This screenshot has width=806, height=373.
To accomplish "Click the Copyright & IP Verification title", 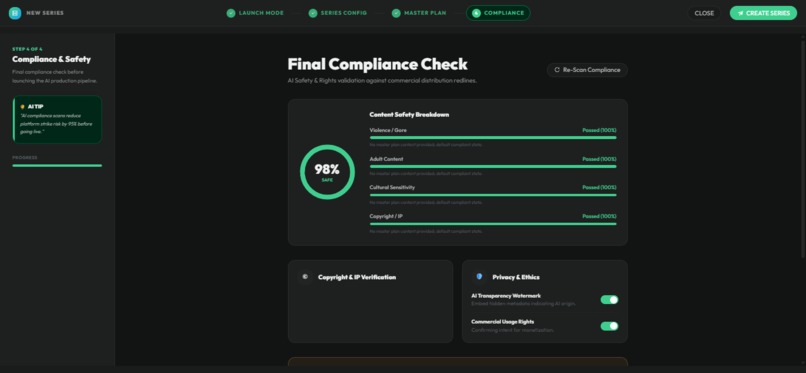I will [357, 277].
